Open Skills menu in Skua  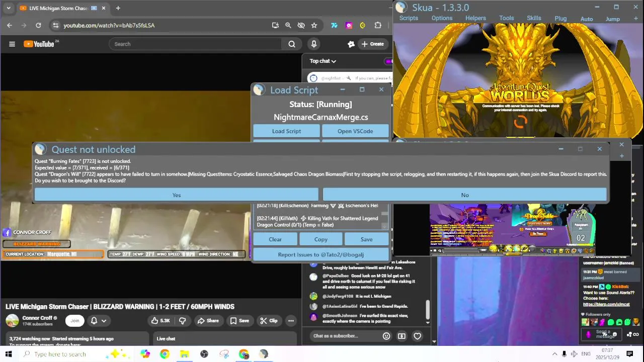(534, 18)
